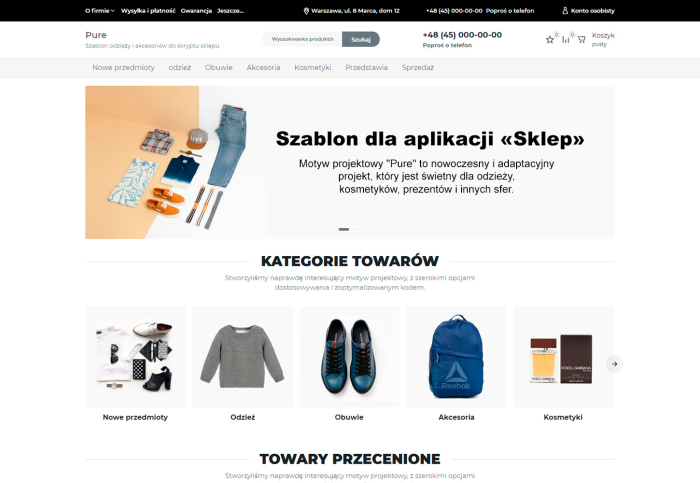Go to Sprzedaż in navigation bar

pos(418,67)
